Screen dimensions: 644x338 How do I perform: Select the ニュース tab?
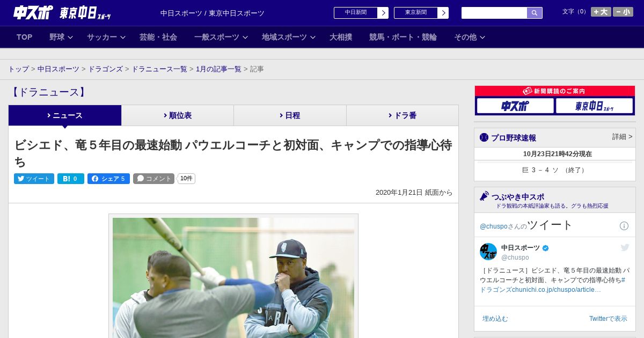[x=65, y=115]
